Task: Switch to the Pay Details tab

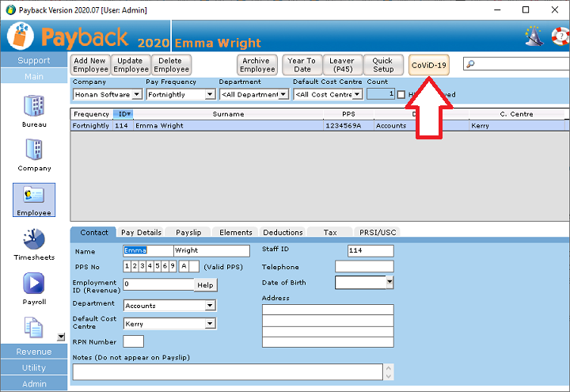Action: (x=141, y=232)
